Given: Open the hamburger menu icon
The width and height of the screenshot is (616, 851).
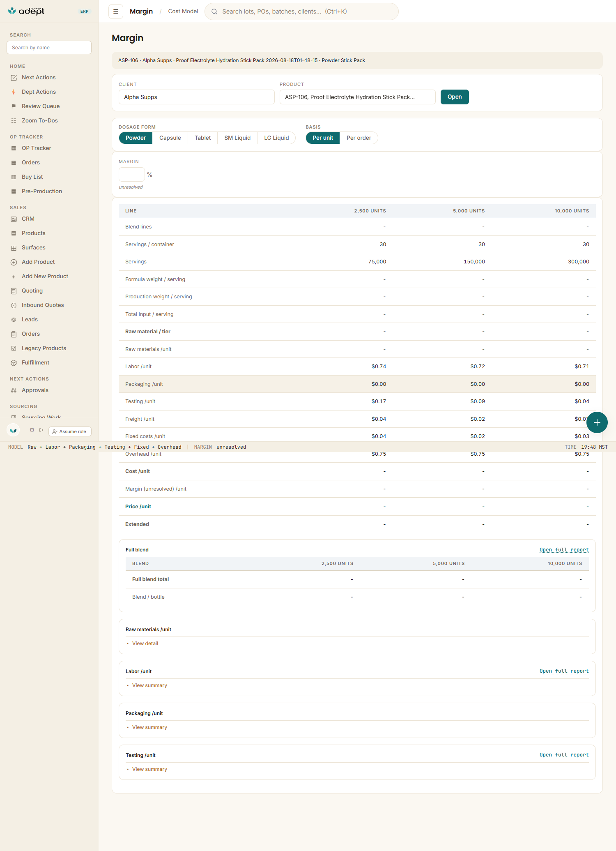Looking at the screenshot, I should (116, 12).
